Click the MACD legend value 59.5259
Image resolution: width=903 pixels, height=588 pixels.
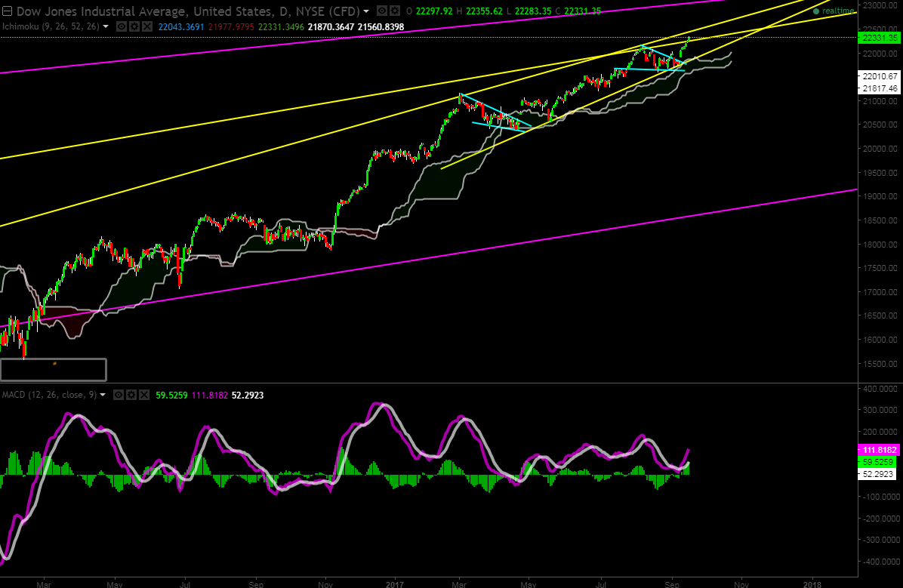coord(171,396)
